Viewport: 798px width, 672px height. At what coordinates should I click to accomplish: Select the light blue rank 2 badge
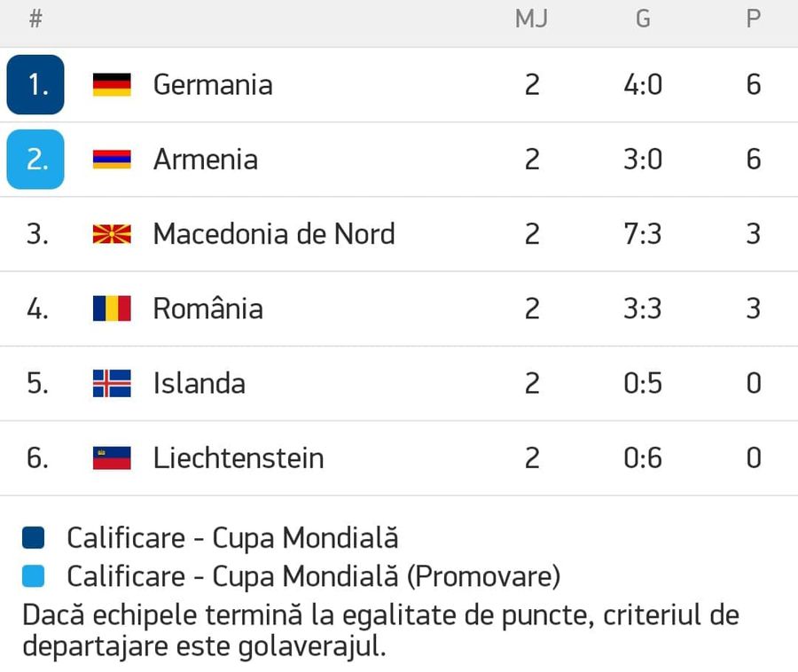coord(35,160)
